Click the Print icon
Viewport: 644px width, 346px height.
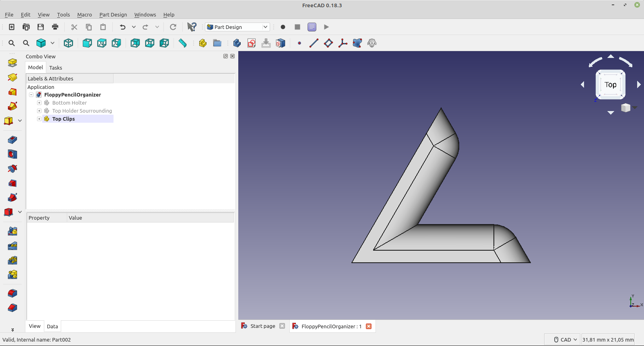point(55,27)
